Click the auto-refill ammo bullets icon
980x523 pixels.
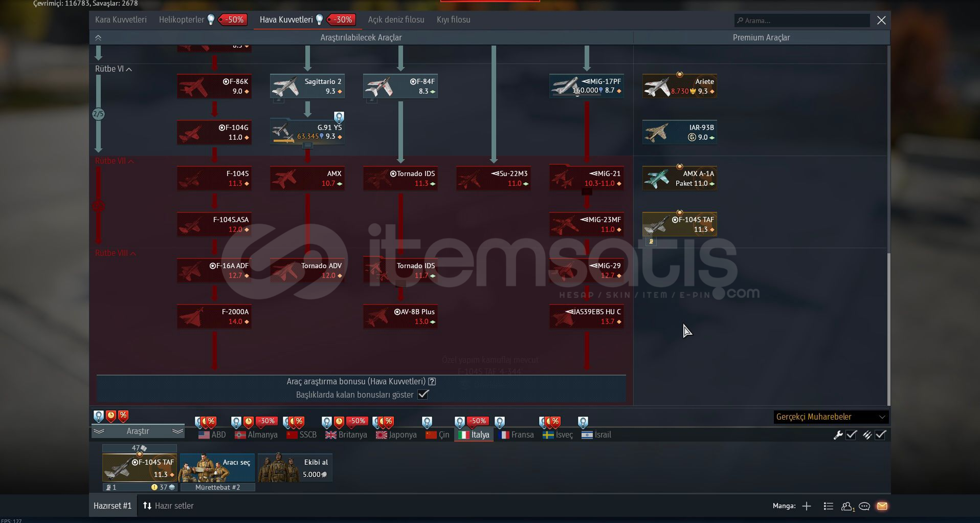pyautogui.click(x=867, y=435)
